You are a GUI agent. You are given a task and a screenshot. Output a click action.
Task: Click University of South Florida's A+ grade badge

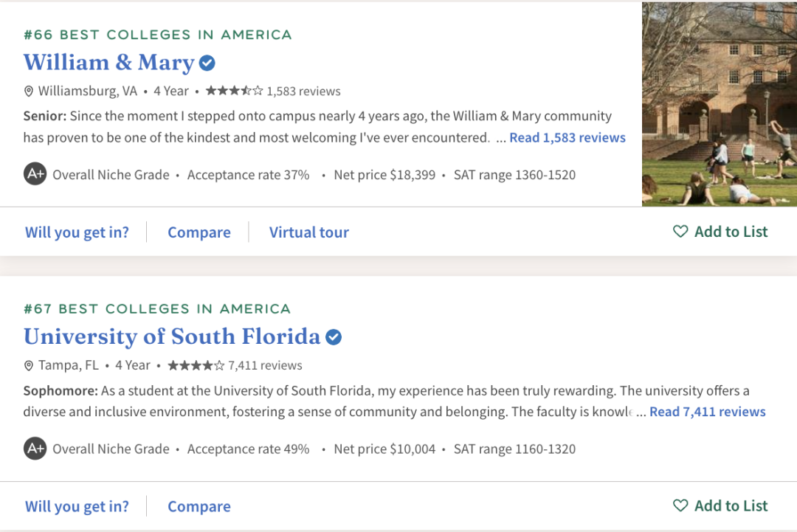(35, 449)
